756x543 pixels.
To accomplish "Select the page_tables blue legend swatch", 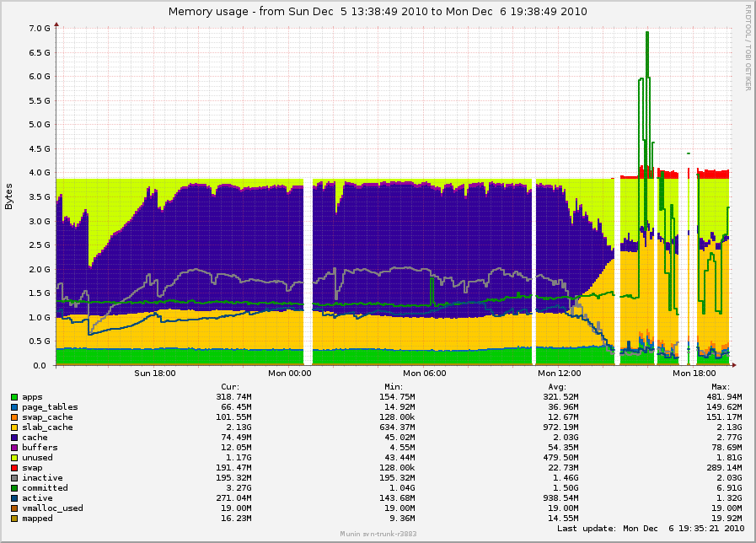I will 14,407.
